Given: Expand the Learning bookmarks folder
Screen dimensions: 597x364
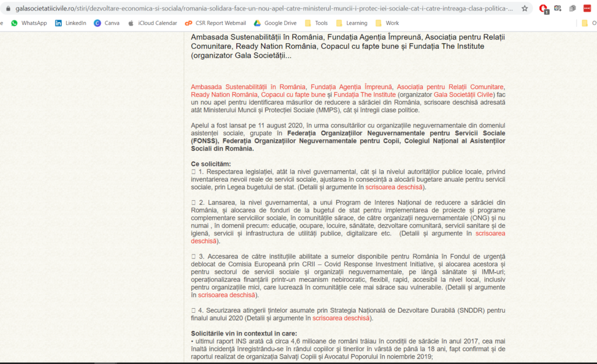Looking at the screenshot, I should click(x=352, y=23).
